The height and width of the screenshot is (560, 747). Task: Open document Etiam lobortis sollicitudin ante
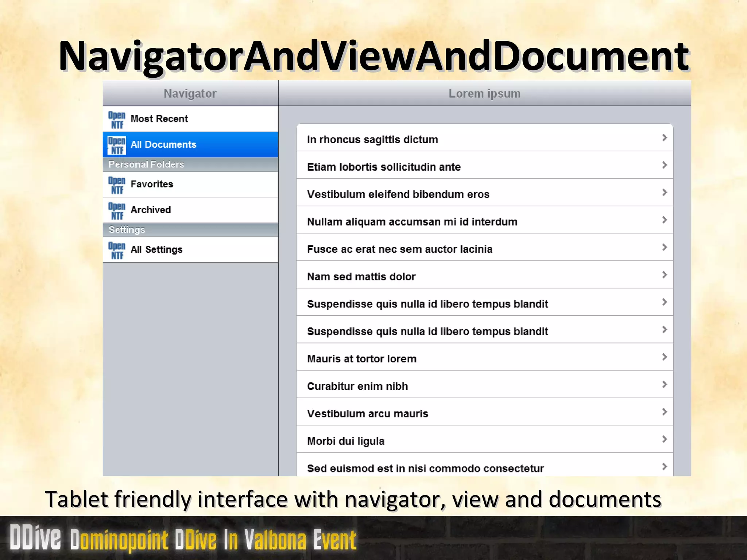485,165
